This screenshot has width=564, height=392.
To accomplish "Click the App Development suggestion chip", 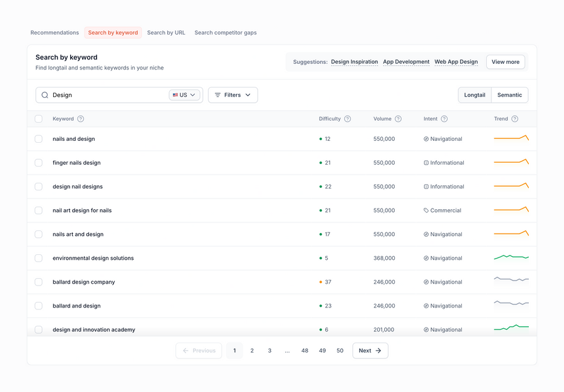I will (406, 62).
